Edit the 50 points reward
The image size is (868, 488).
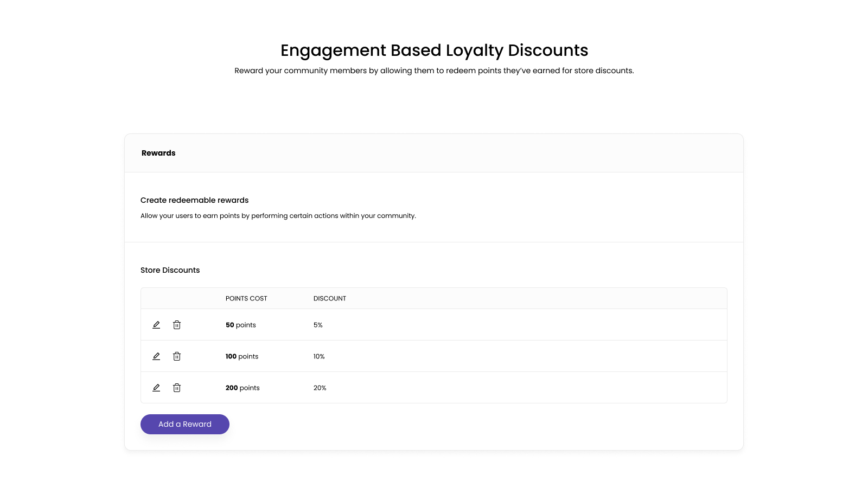pos(156,325)
